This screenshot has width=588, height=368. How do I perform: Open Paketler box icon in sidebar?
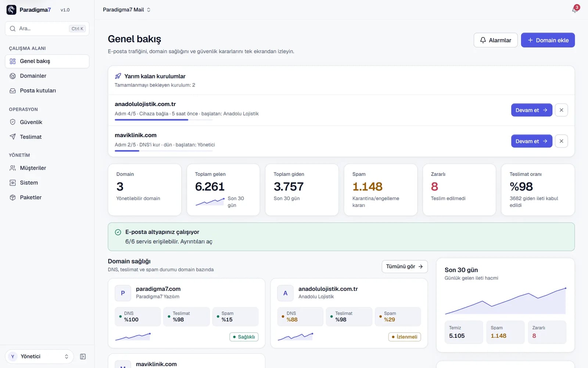pos(12,197)
